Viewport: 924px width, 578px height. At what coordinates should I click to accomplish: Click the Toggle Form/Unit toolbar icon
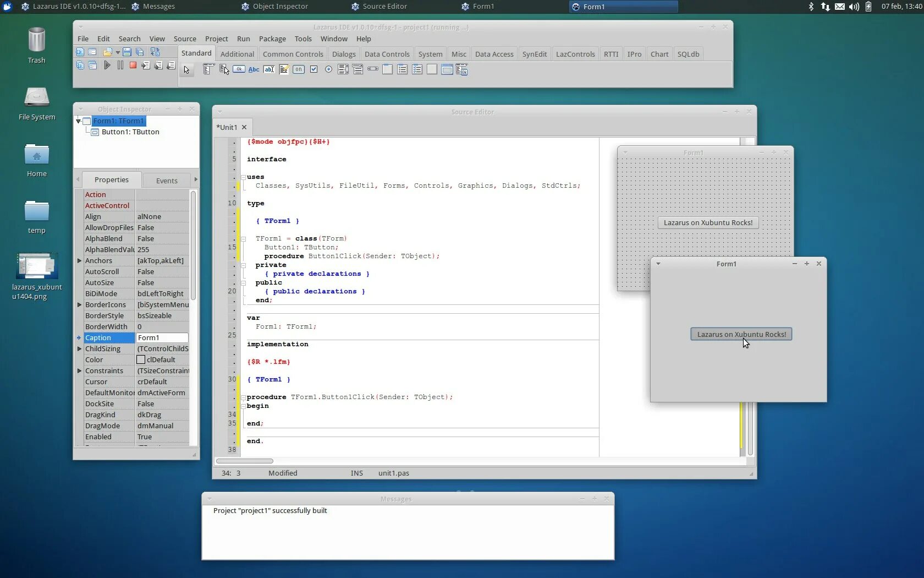pos(155,52)
